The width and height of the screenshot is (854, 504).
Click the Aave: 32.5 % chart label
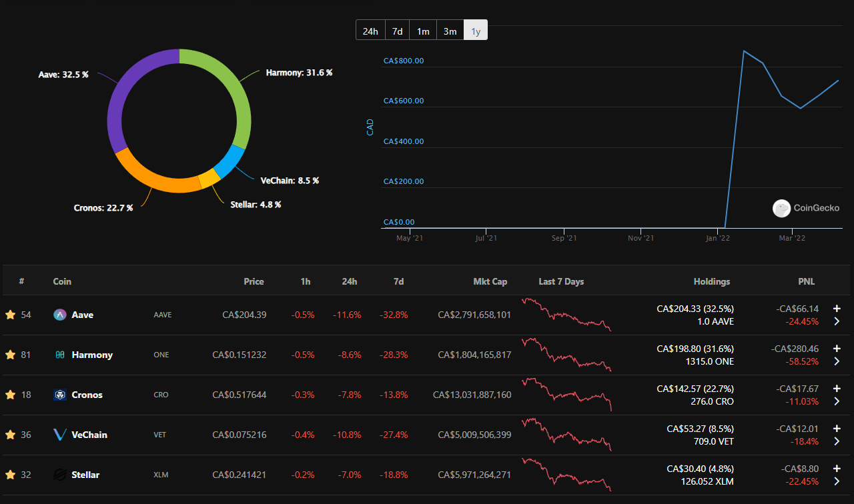click(63, 75)
